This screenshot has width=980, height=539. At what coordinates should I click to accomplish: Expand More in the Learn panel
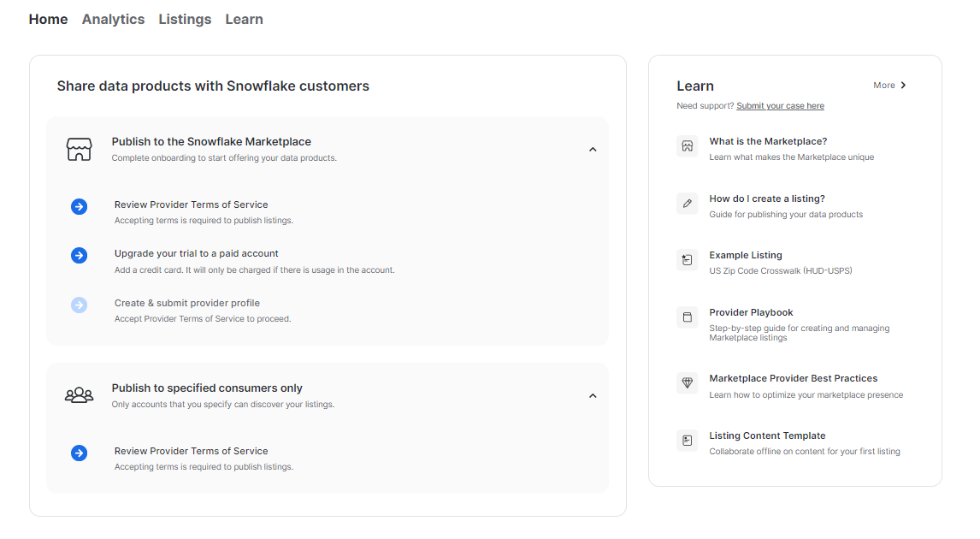[x=889, y=85]
